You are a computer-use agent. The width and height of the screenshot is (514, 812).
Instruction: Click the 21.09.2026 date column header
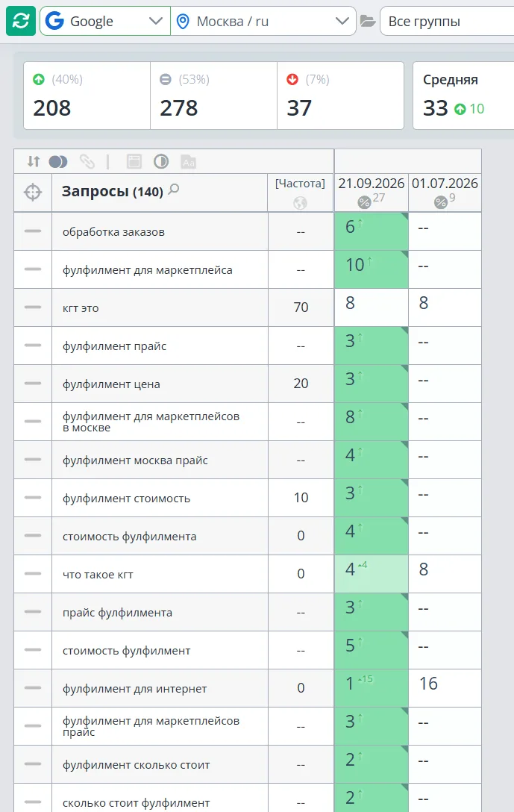[x=371, y=184]
